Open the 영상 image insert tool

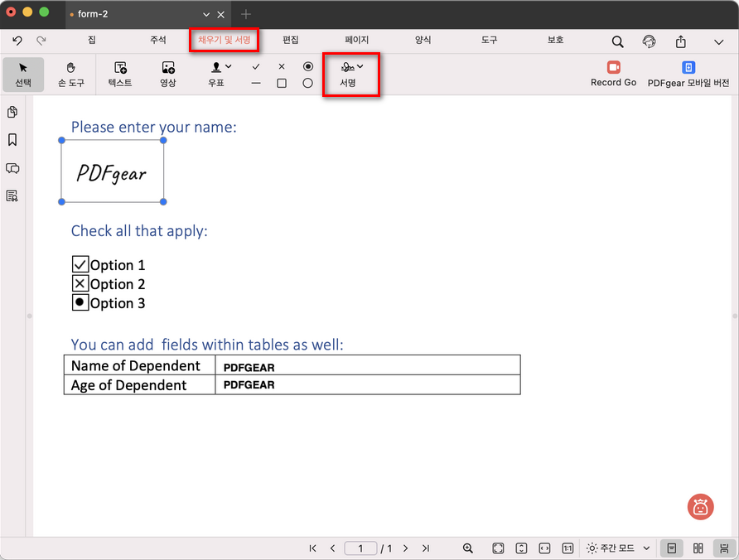coord(168,75)
